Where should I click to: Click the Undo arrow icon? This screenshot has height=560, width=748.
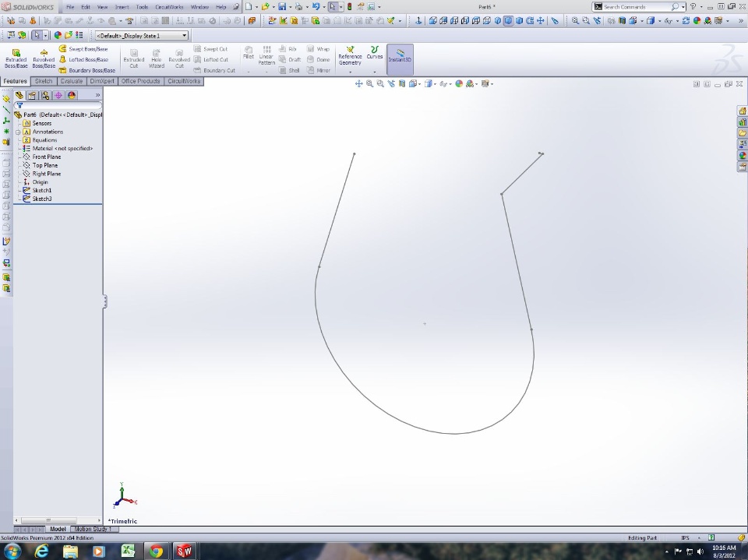(x=316, y=7)
